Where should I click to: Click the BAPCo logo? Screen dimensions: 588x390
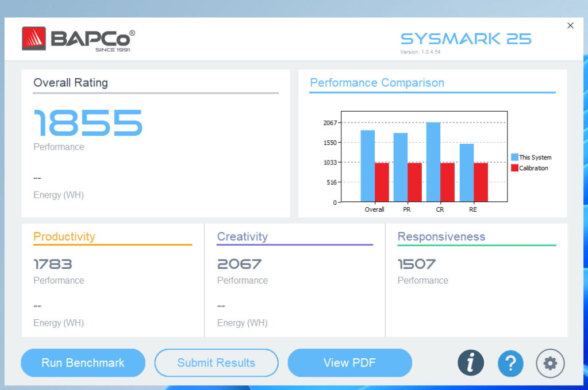coord(79,40)
